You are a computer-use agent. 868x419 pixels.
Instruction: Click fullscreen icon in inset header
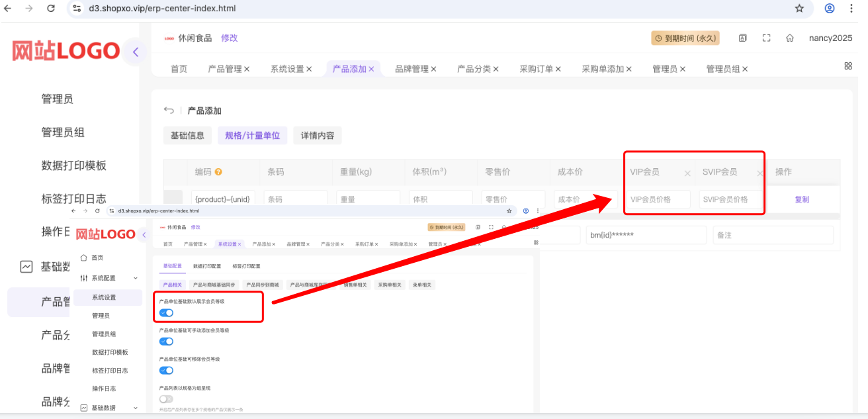coord(490,227)
